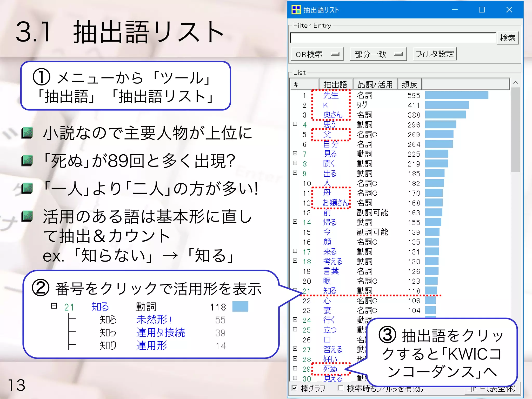Click the extracted word 今
The width and height of the screenshot is (532, 399).
(x=327, y=232)
